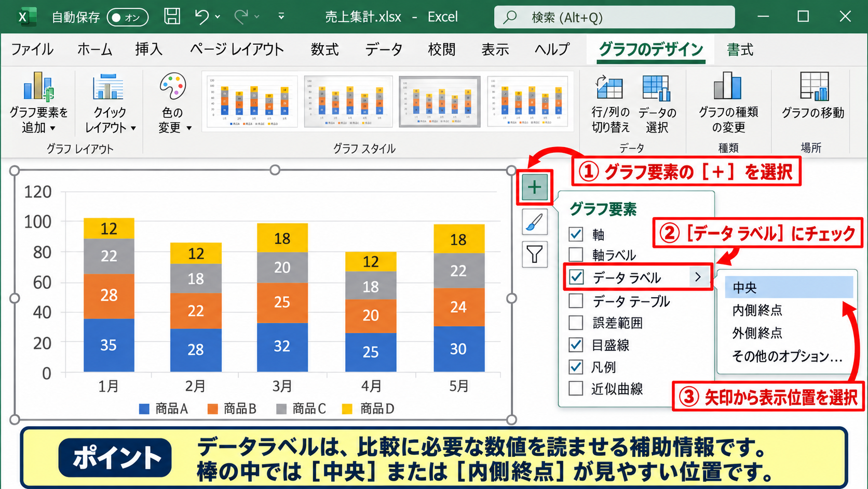The image size is (868, 489).
Task: Select the highlighted third chart style thumbnail
Action: 439,102
